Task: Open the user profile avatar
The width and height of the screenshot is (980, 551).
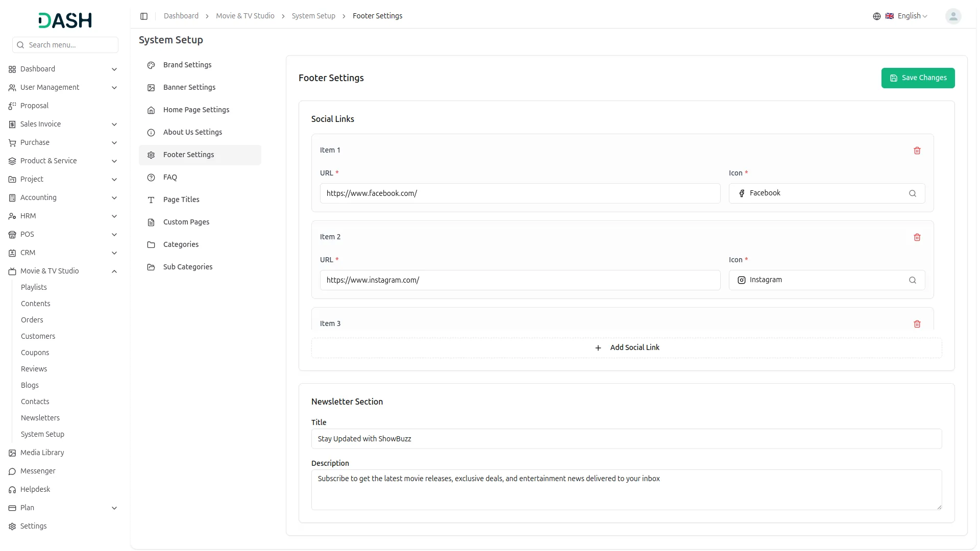Action: 952,16
